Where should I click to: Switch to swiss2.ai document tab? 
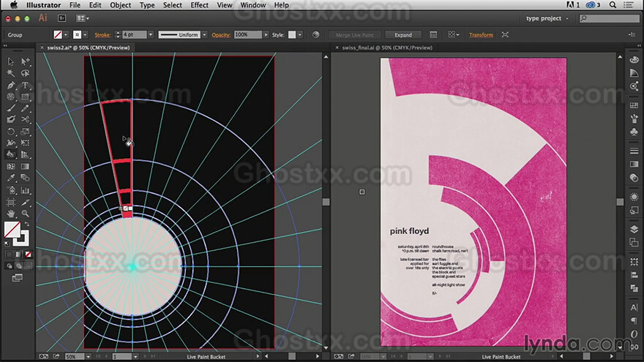88,48
